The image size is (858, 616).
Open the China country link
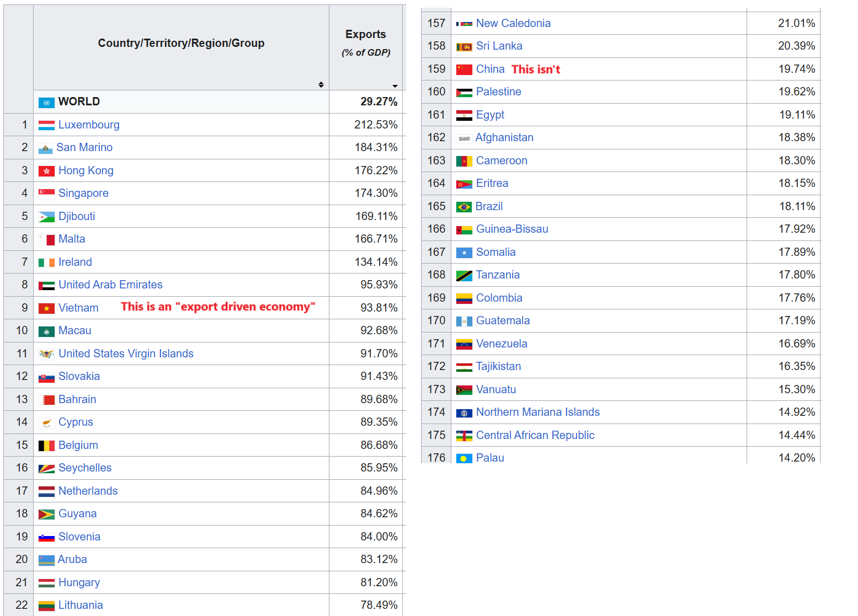(x=490, y=69)
